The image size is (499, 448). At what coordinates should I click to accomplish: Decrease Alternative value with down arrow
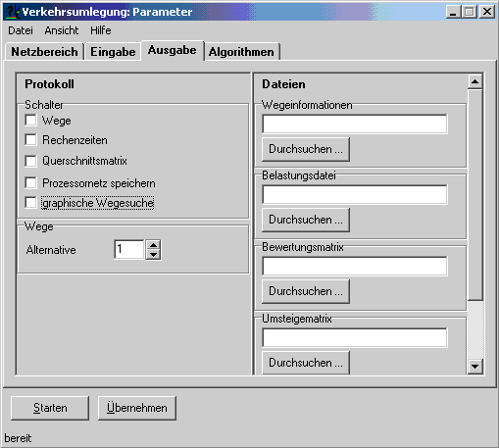(x=153, y=255)
